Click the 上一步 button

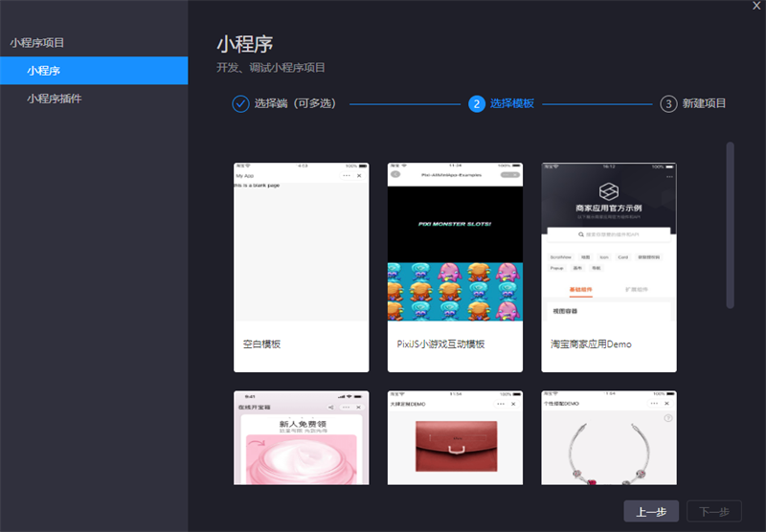(x=651, y=512)
